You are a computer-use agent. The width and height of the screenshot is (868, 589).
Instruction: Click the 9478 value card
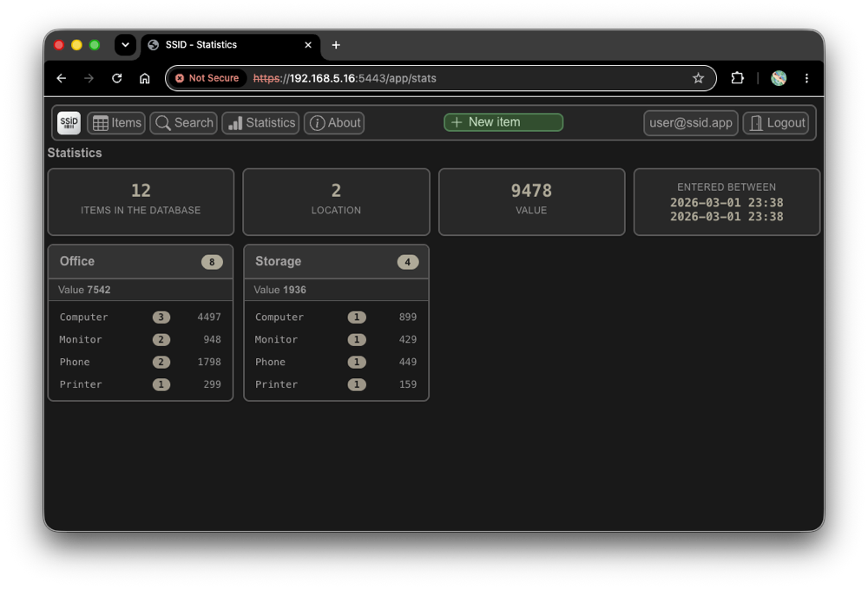531,202
